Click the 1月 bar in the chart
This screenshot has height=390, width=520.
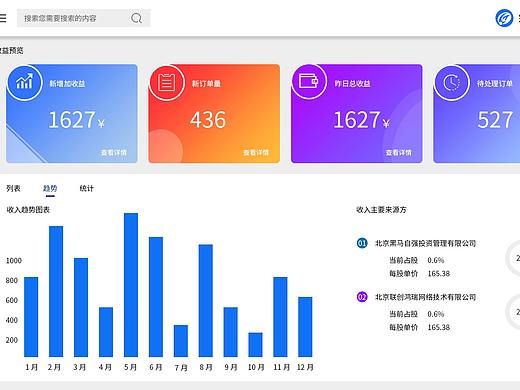31,317
